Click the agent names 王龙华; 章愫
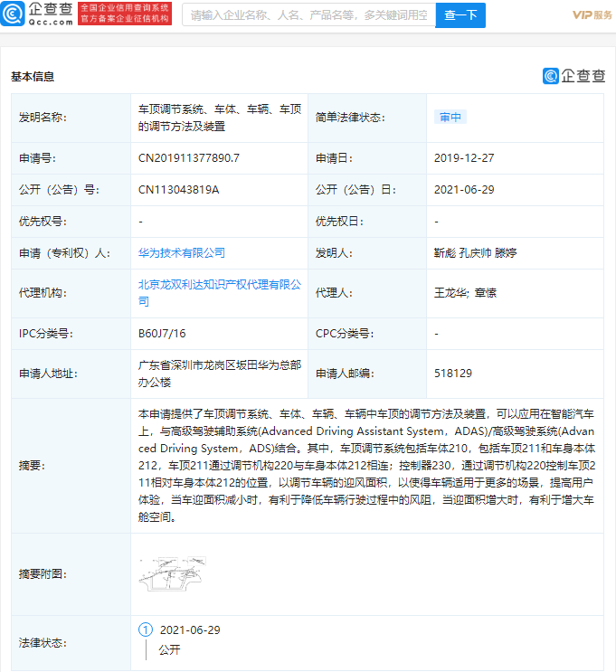 [465, 293]
